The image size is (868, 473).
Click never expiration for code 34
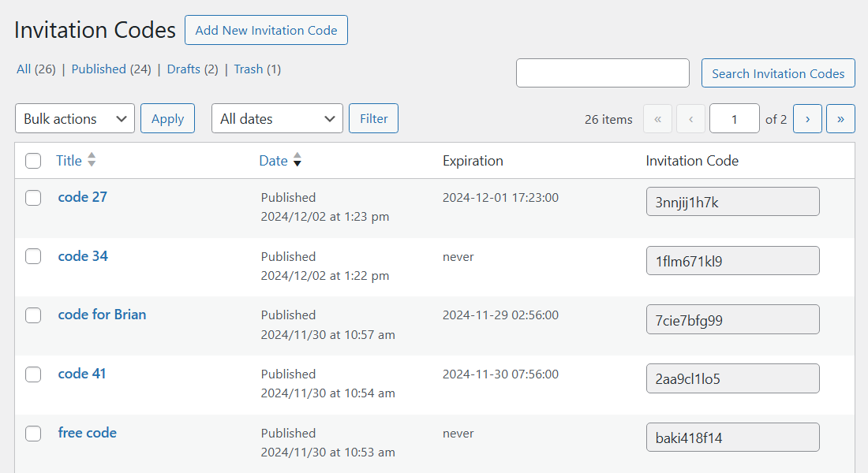(458, 257)
